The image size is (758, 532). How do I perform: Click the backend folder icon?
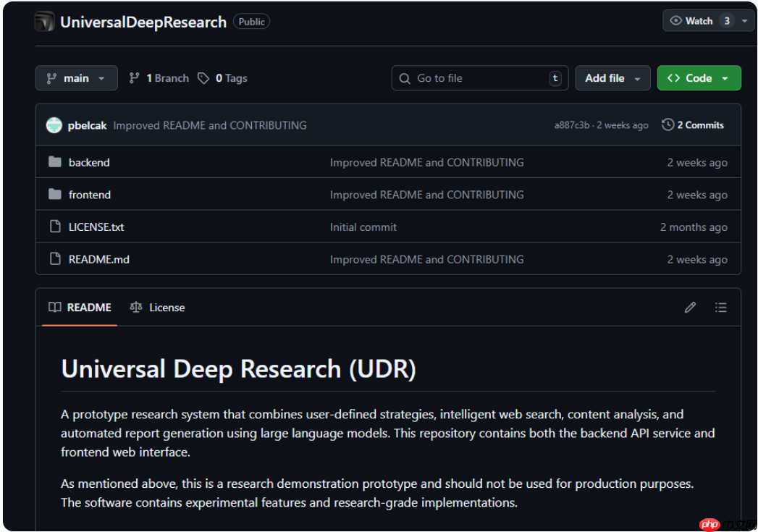pyautogui.click(x=55, y=162)
